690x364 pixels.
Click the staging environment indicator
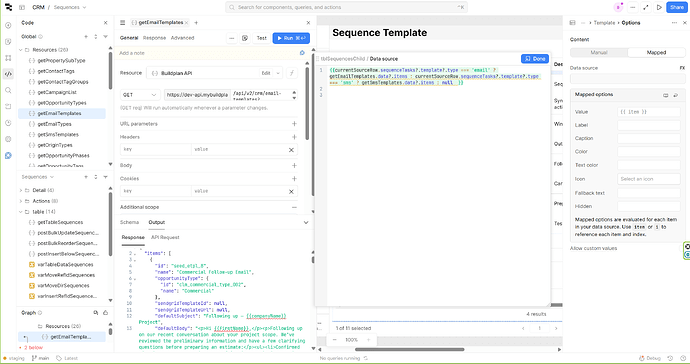tap(14, 358)
